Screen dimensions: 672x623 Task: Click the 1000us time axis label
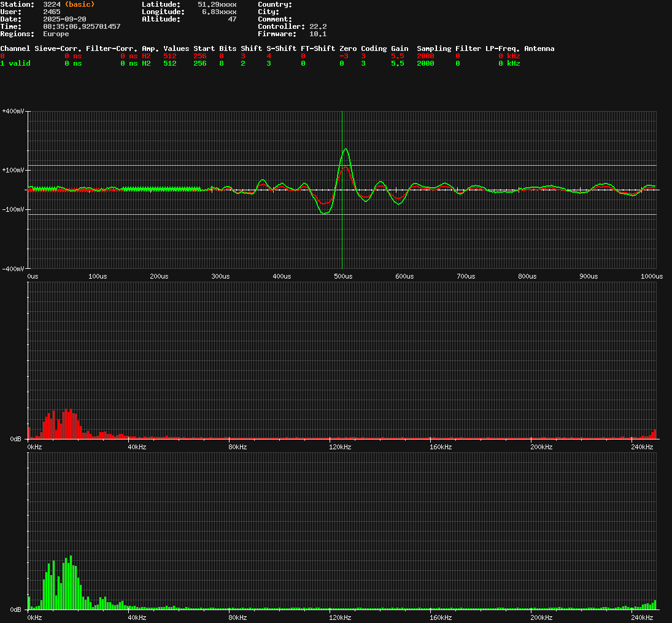coord(651,277)
